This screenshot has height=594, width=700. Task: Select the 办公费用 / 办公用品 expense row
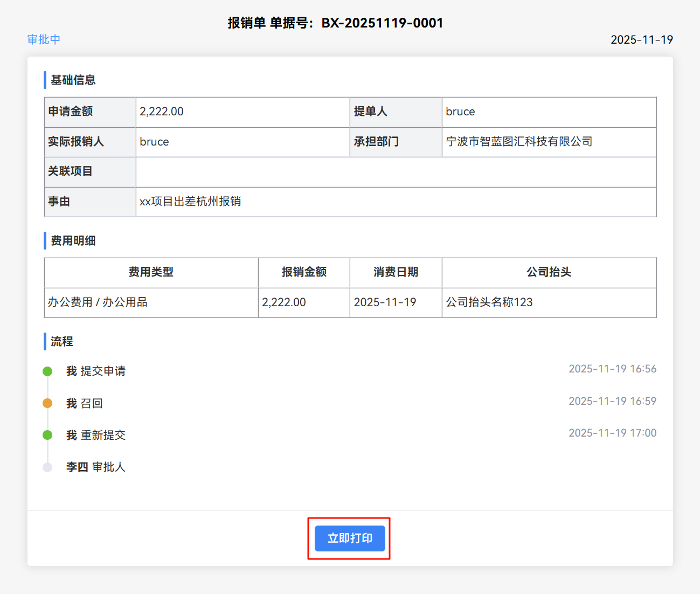(x=98, y=302)
